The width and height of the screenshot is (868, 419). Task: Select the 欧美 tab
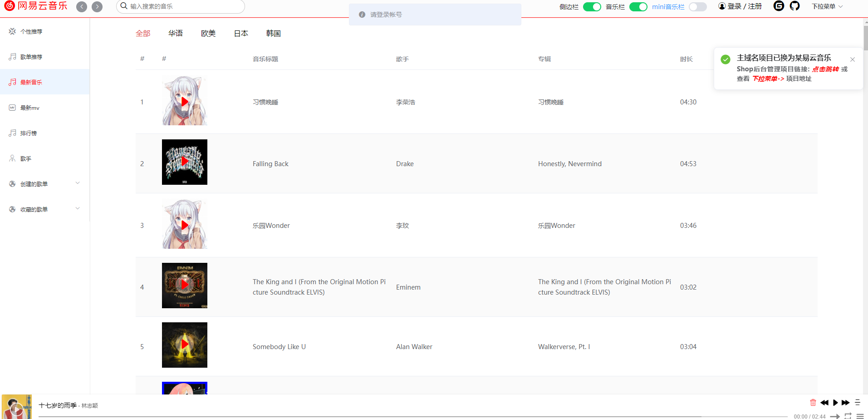click(x=208, y=33)
